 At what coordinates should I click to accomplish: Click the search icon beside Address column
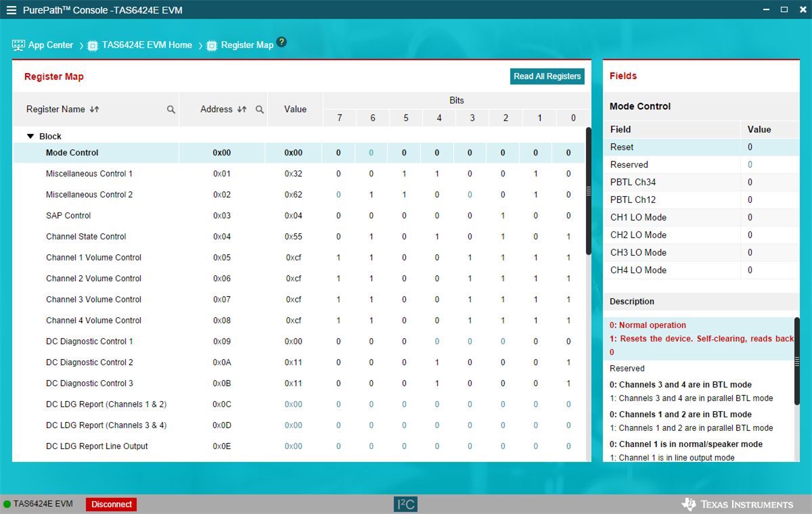point(259,110)
